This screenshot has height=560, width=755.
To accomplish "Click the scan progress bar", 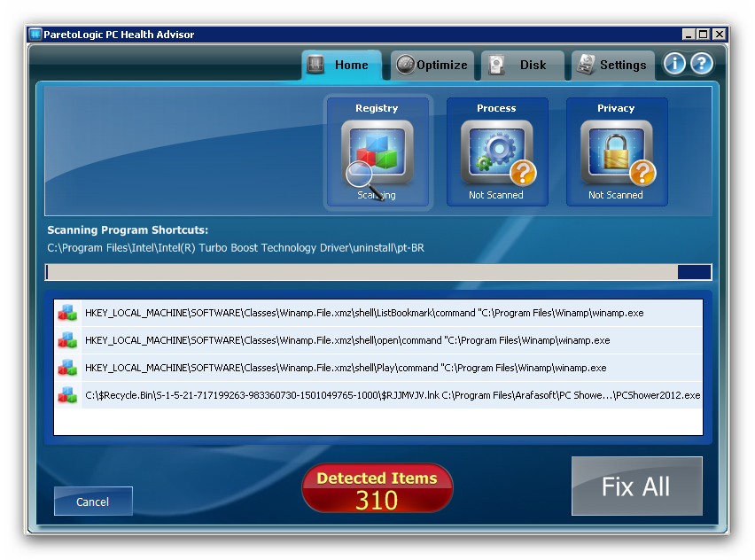I will click(378, 272).
